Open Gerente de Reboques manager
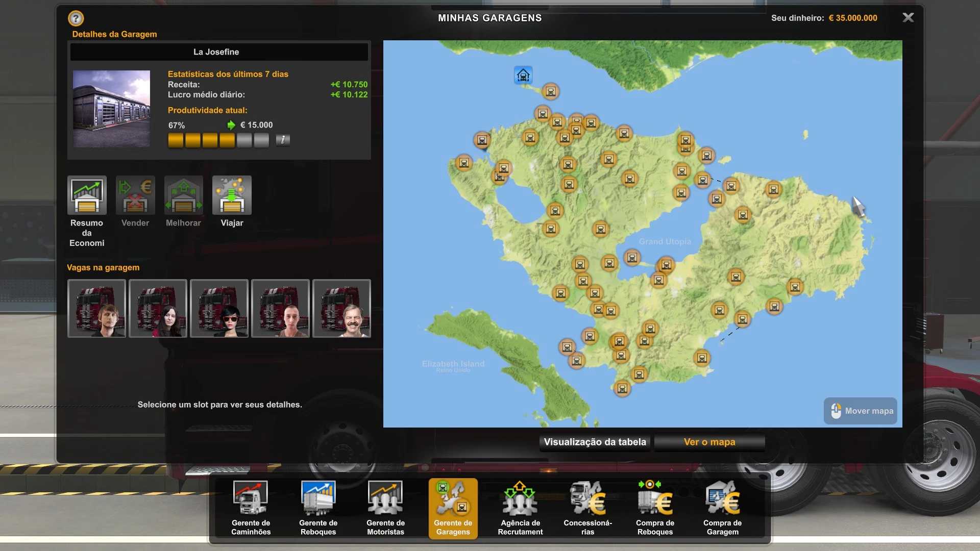This screenshot has width=980, height=551. (x=318, y=508)
